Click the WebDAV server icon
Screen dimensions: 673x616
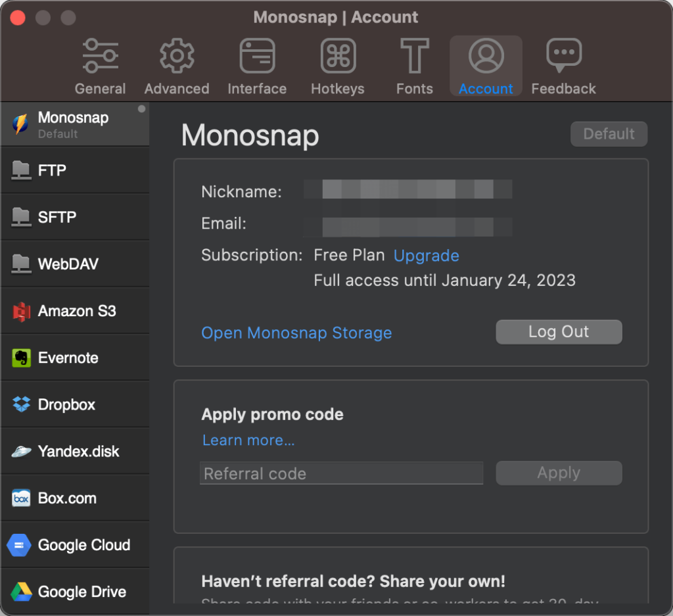pos(20,264)
